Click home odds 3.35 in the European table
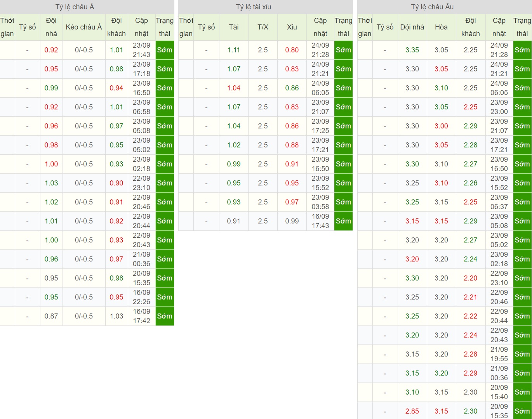532x419 pixels. pyautogui.click(x=412, y=50)
